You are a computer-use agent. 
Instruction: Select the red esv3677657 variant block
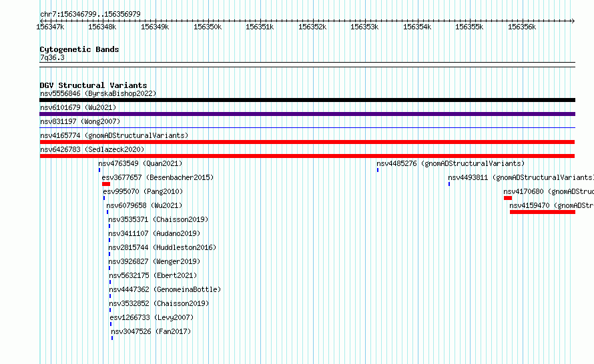[106, 184]
